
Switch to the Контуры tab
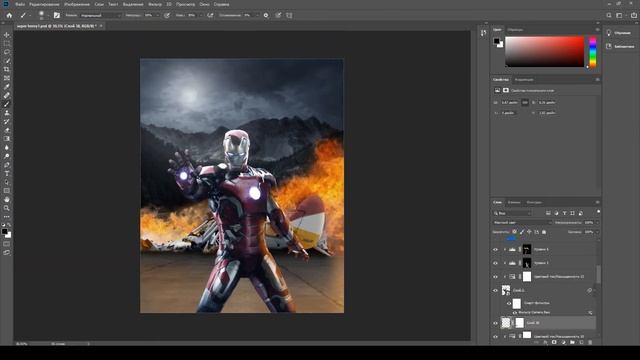534,202
